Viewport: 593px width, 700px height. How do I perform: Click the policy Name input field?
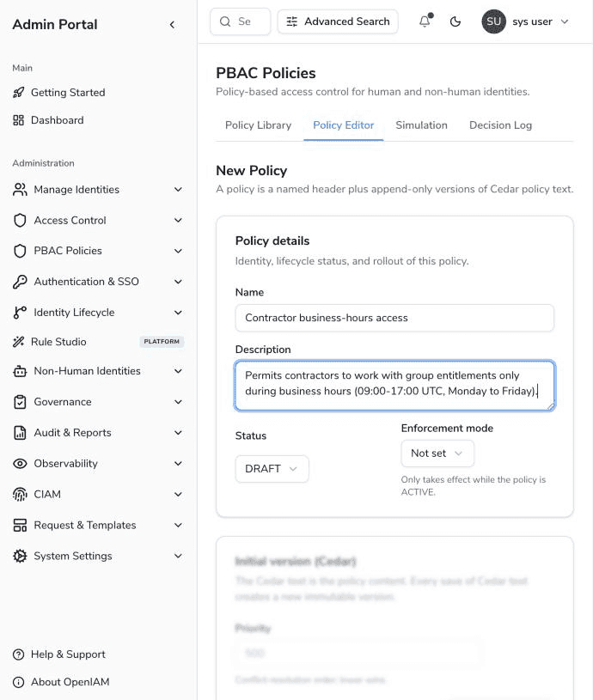(x=394, y=318)
